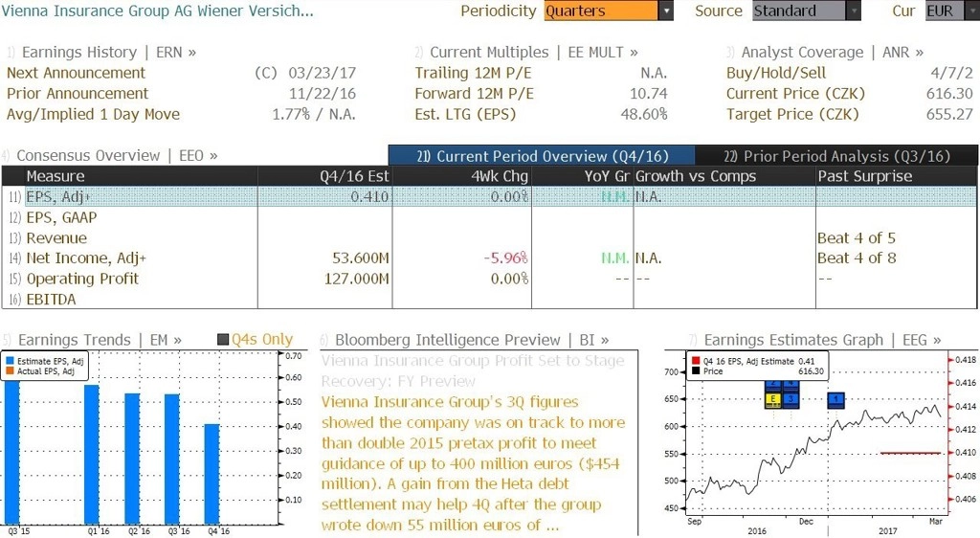Open the Source Standard dropdown arrow
Viewport: 980px width, 538px height.
point(853,11)
